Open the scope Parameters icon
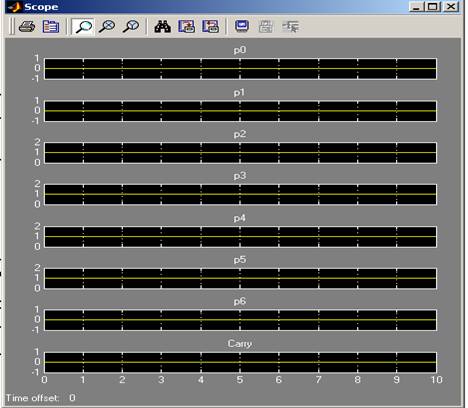The height and width of the screenshot is (408, 468). point(51,26)
